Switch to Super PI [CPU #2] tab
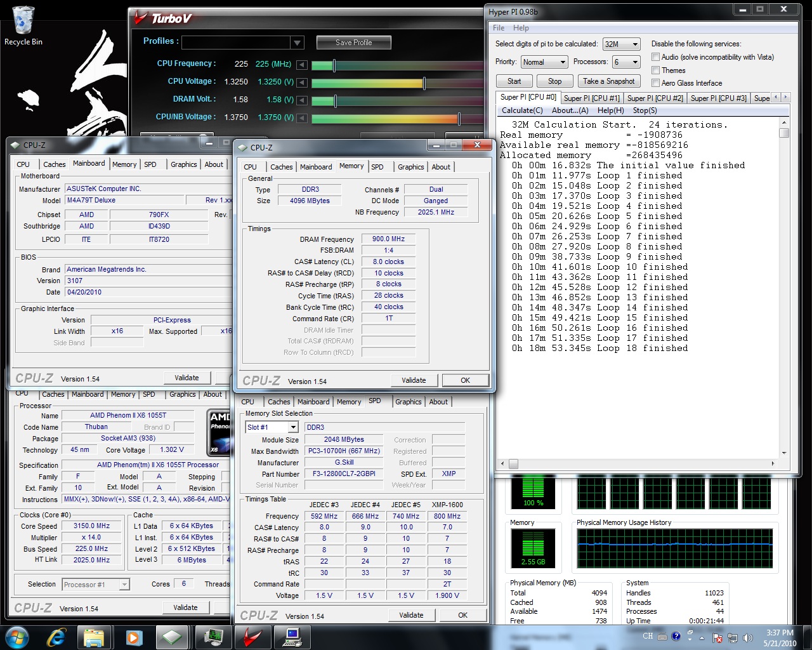Image resolution: width=812 pixels, height=650 pixels. coord(655,98)
